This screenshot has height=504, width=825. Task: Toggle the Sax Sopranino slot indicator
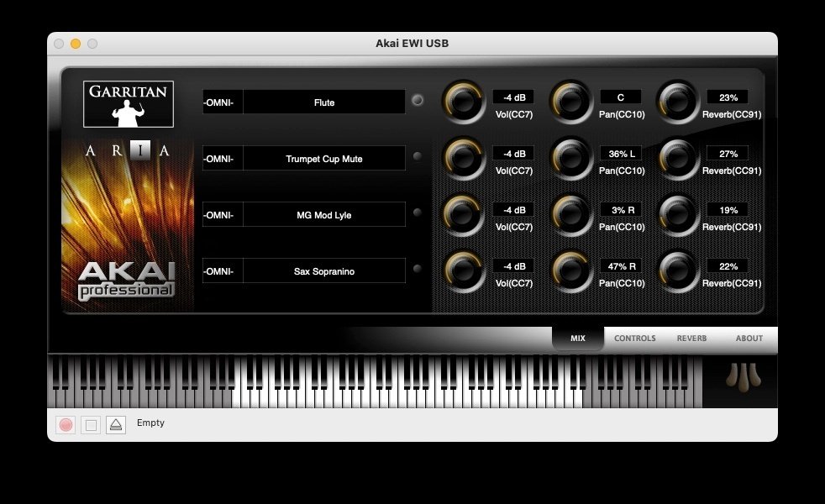coord(418,269)
